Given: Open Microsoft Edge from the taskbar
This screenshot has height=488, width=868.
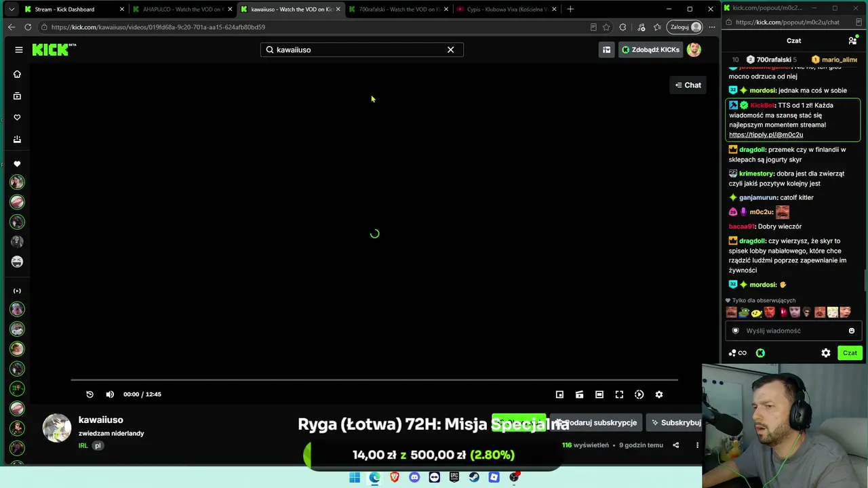Looking at the screenshot, I should [x=374, y=477].
